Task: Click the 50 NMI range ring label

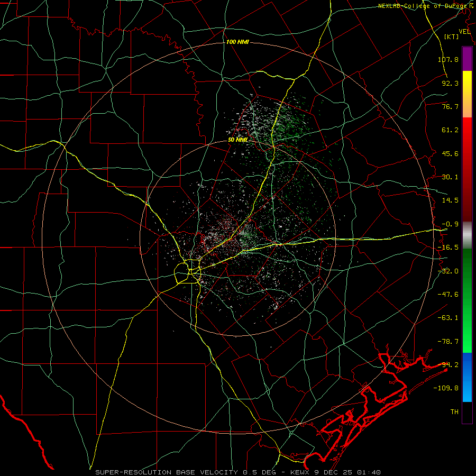Action: point(237,140)
